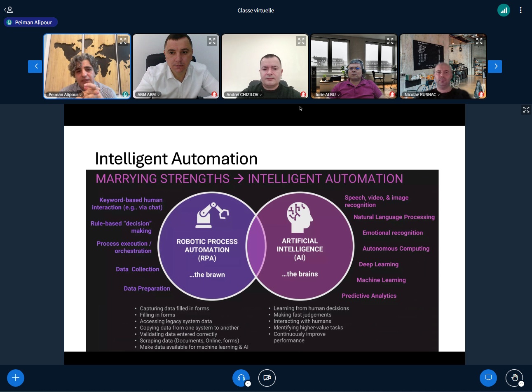The height and width of the screenshot is (392, 532).
Task: Raise your hand with the hand icon
Action: point(514,378)
